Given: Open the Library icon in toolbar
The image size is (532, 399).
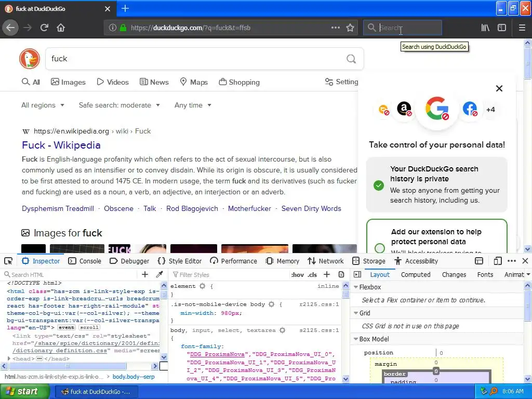Looking at the screenshot, I should (x=485, y=28).
